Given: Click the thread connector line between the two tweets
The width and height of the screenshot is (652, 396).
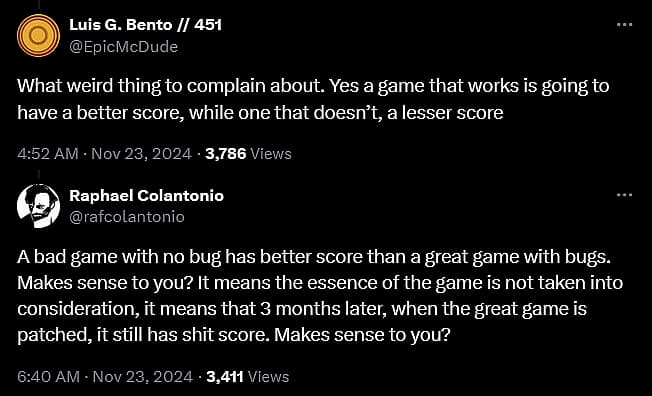Looking at the screenshot, I should (x=39, y=175).
